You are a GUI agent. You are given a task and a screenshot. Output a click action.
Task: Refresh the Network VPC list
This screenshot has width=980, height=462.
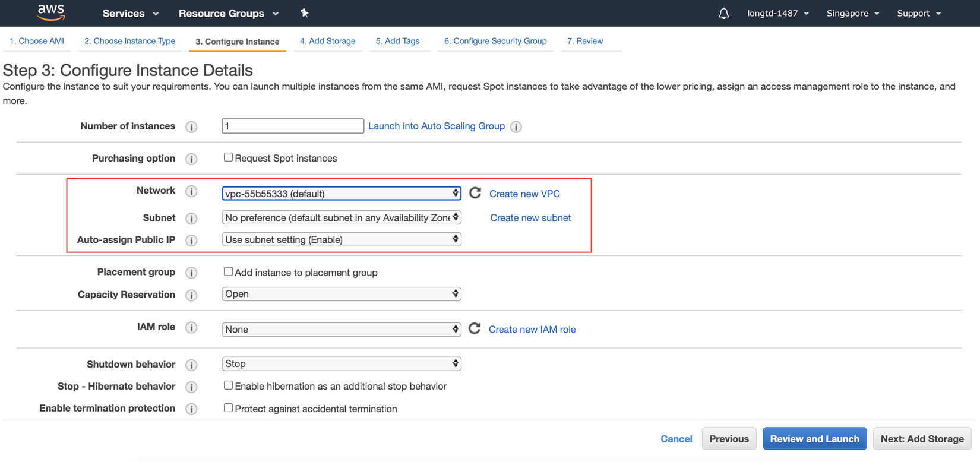[475, 193]
